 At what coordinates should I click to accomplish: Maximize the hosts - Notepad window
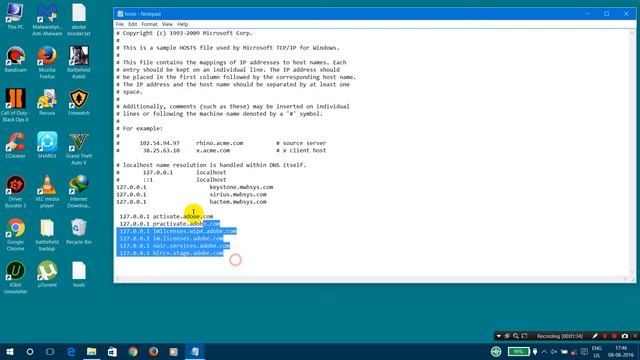pyautogui.click(x=607, y=14)
